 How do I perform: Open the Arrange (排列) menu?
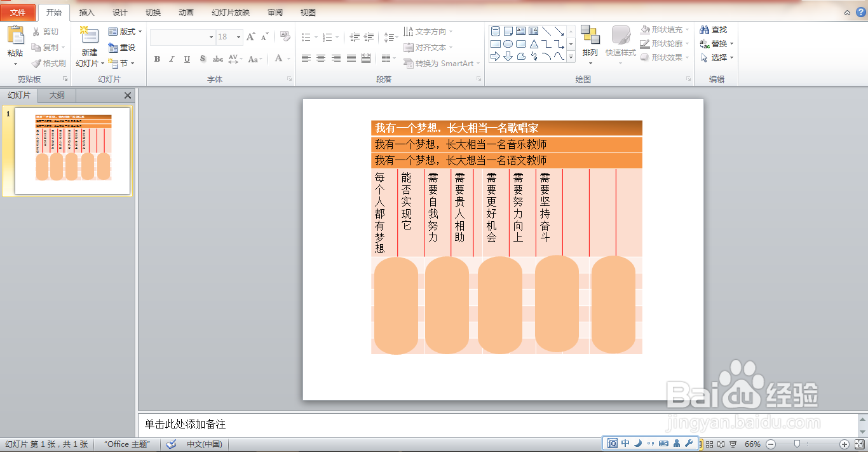tap(590, 45)
